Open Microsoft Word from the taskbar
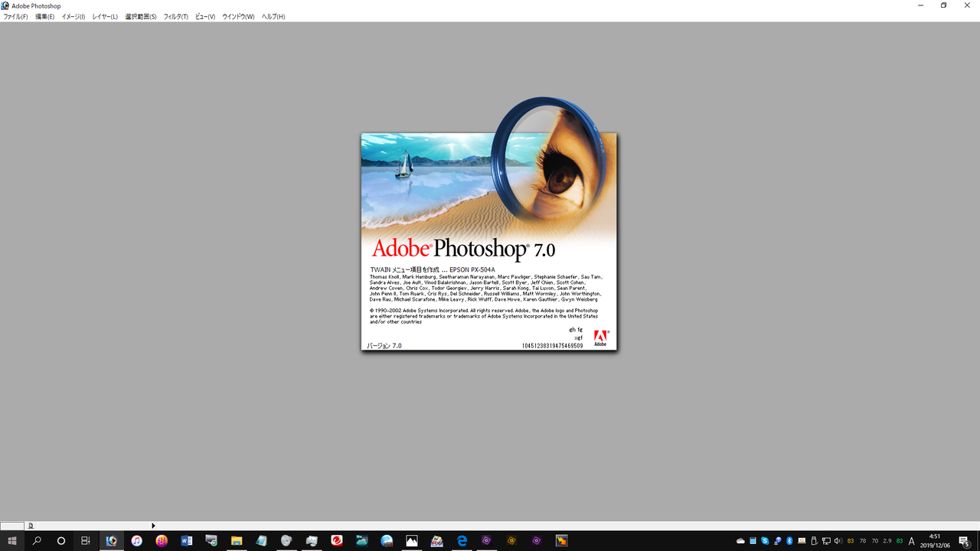The image size is (980, 551). (186, 541)
